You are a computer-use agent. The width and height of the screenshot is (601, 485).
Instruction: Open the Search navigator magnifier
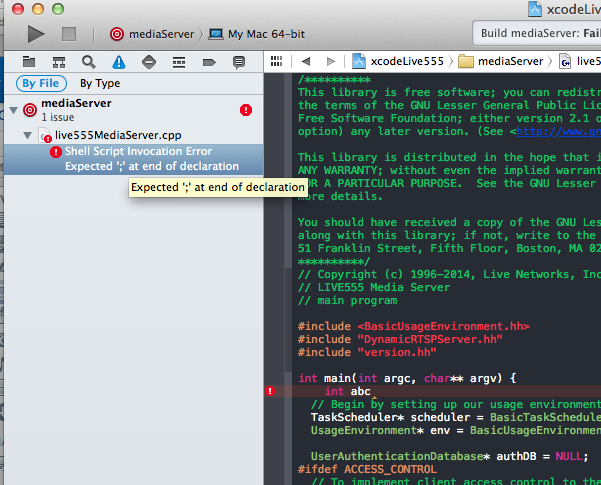(x=89, y=62)
